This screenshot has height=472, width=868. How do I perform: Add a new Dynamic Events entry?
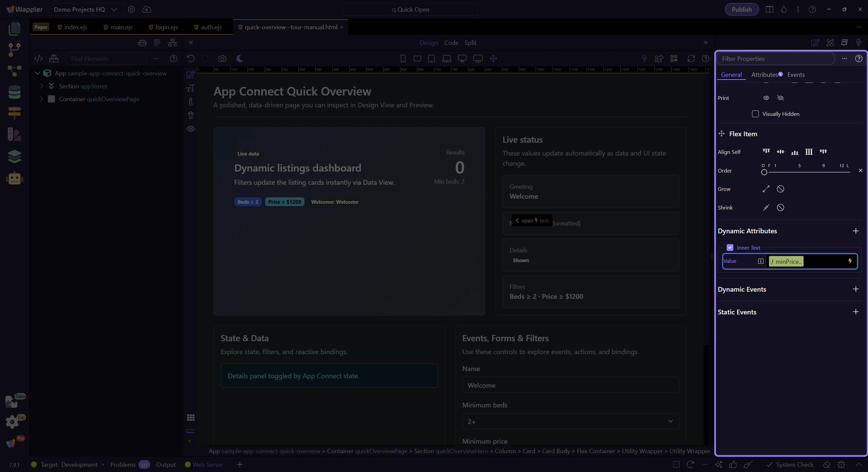tap(855, 289)
